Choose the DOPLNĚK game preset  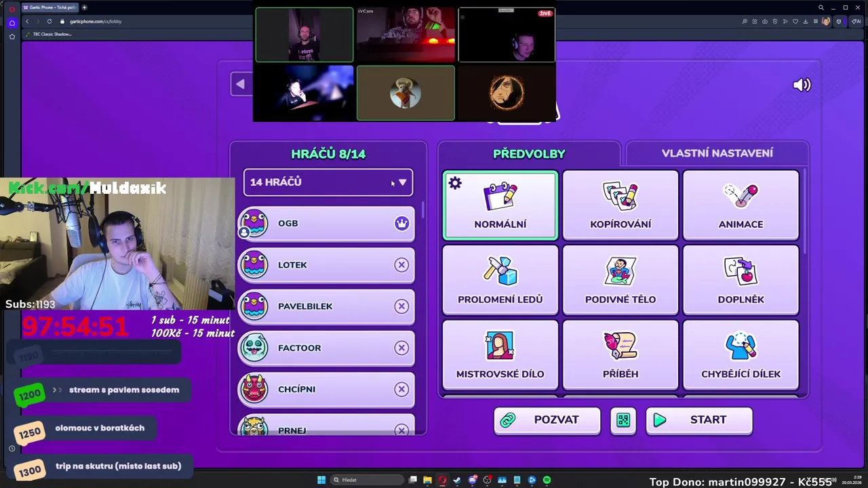coord(741,280)
